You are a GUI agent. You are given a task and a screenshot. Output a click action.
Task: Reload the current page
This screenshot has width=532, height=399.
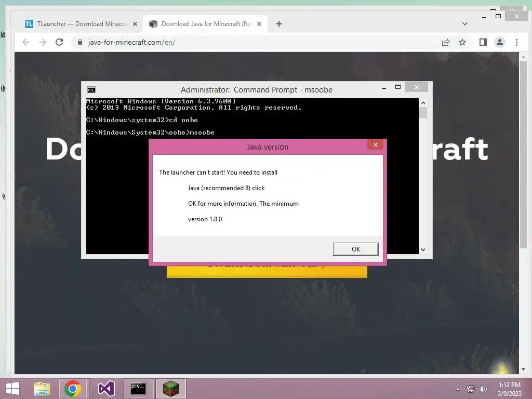pos(59,42)
